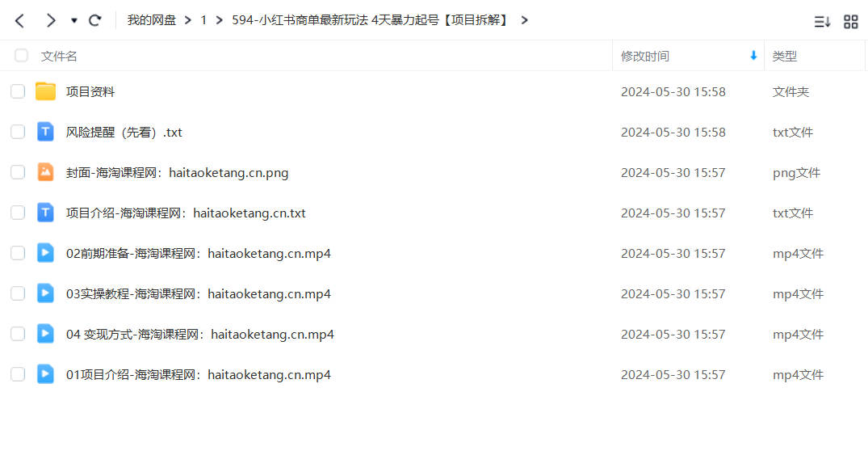The image size is (868, 468).
Task: Click the yellow 项目资料 folder icon
Action: [45, 91]
